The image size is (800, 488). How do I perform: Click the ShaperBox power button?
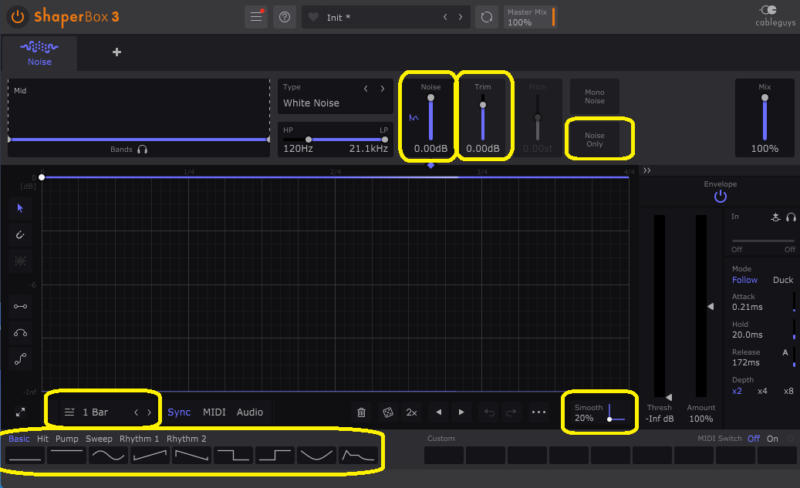tap(17, 17)
